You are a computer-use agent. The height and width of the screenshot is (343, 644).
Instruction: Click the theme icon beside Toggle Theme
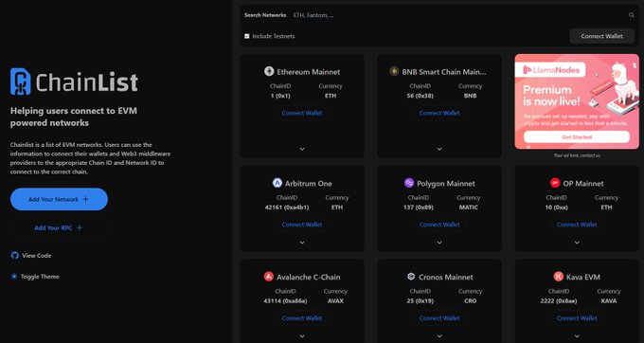[x=14, y=277]
